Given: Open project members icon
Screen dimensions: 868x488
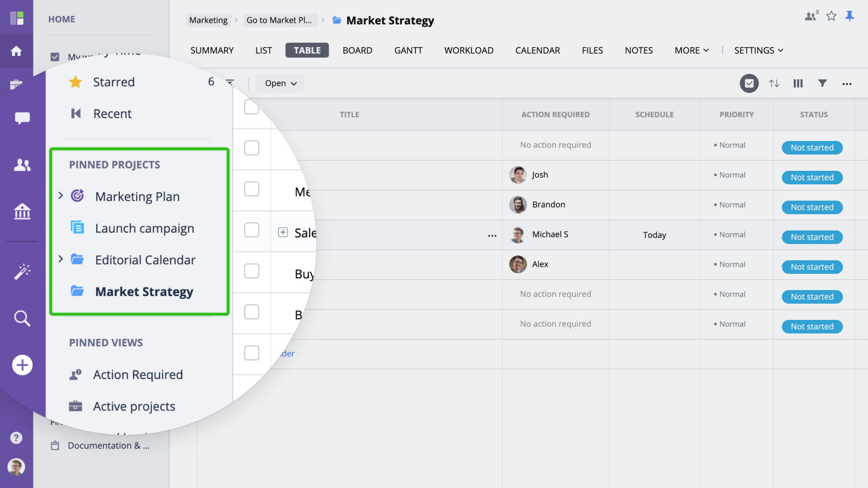Looking at the screenshot, I should pos(812,16).
